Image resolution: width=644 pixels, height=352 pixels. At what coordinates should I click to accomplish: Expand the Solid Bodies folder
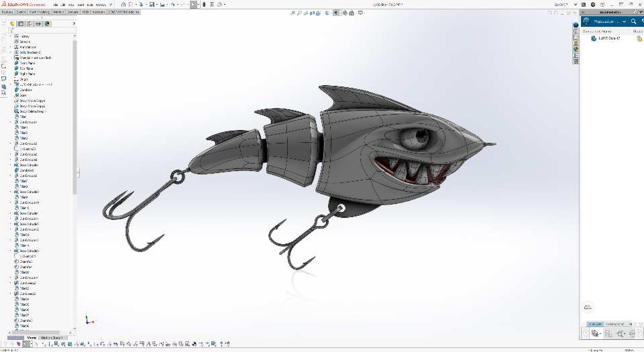point(9,52)
